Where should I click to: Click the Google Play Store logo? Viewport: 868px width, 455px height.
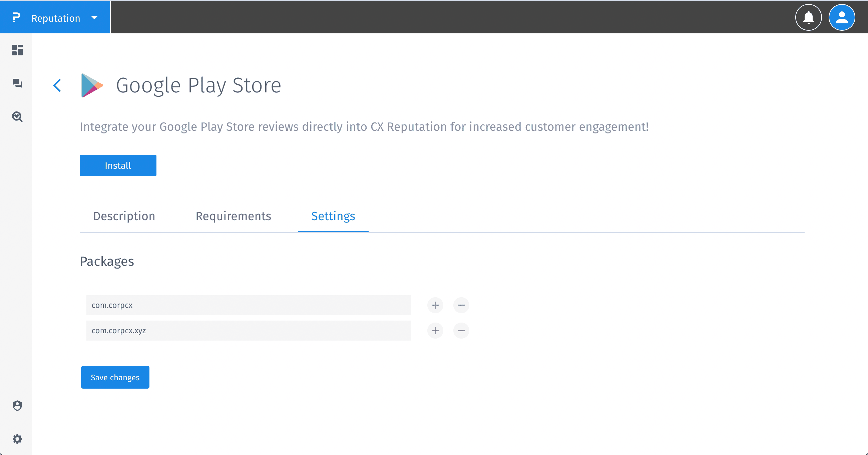pos(92,85)
